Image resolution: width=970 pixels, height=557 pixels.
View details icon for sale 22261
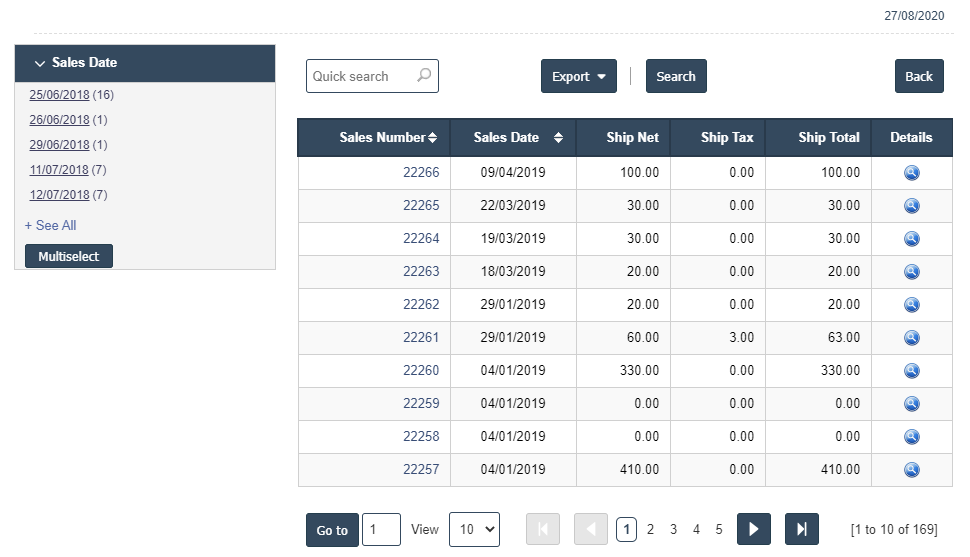point(911,338)
